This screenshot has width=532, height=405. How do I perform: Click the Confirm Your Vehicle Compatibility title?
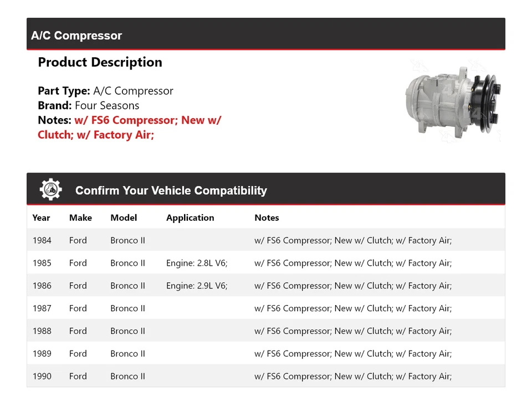[171, 190]
